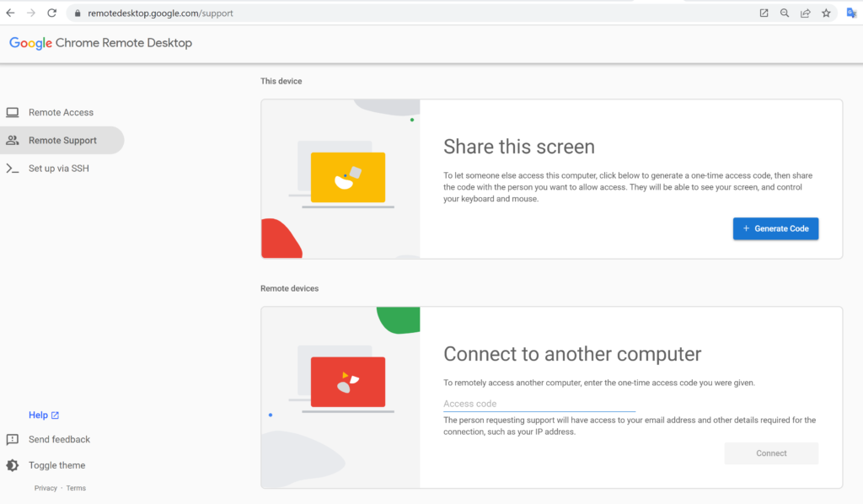Click the browser back arrow
Screen dimensions: 863x504
pyautogui.click(x=10, y=13)
